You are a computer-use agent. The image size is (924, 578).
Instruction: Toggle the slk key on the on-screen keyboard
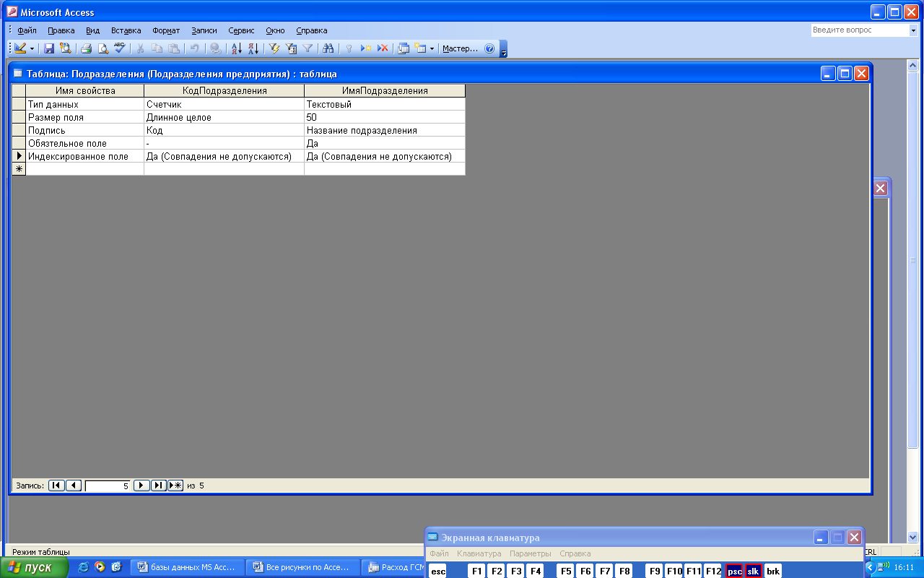[x=753, y=571]
